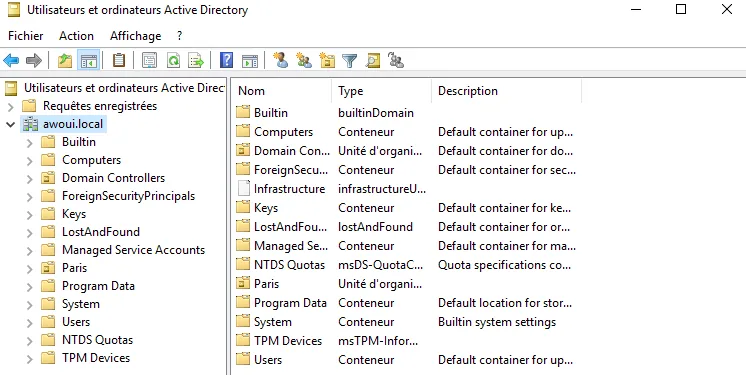Click the blue Back arrow in toolbar
The width and height of the screenshot is (746, 375).
click(x=11, y=60)
